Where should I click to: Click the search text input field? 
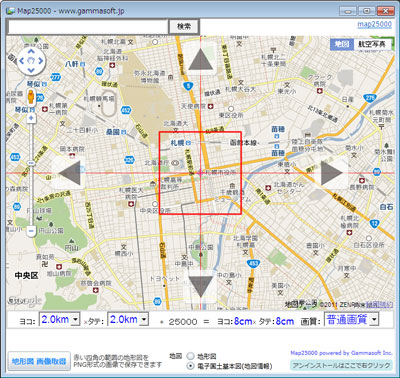(88, 26)
